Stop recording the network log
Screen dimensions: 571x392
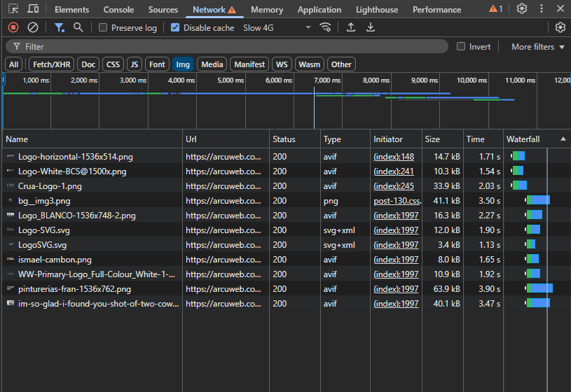[x=13, y=27]
